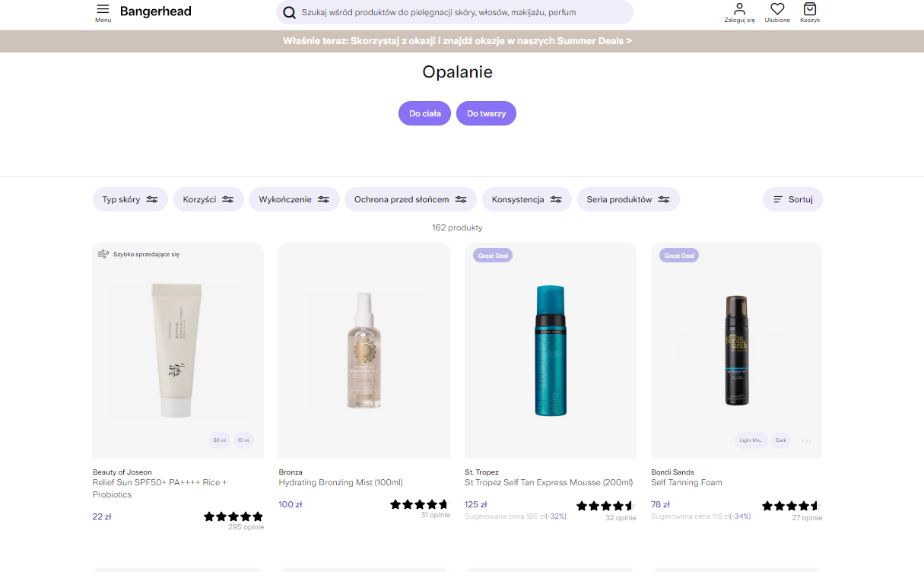Click the Great Deal badge on St. Tropez
Screen dimensions: 924x572
point(493,256)
